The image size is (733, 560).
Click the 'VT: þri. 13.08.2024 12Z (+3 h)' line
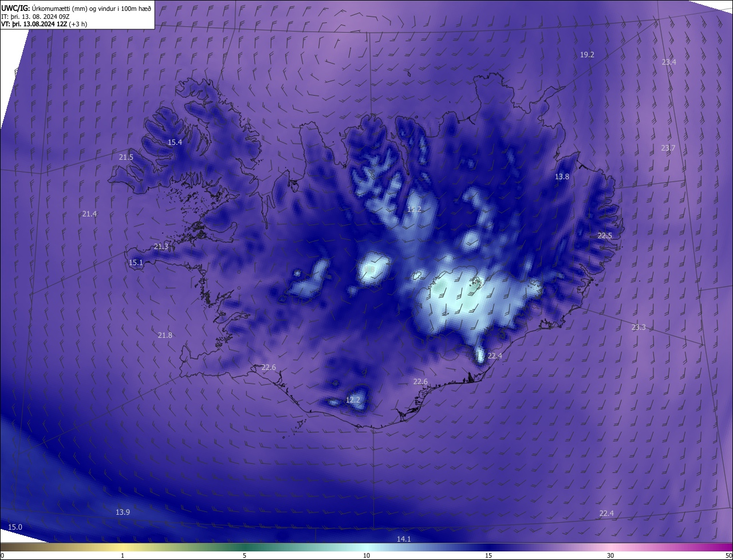click(x=45, y=24)
